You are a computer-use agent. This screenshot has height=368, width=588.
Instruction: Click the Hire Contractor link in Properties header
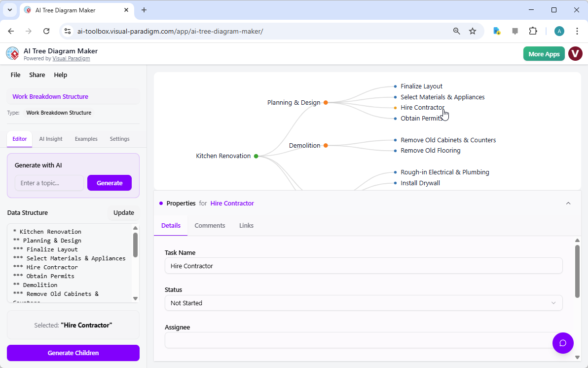pos(232,203)
